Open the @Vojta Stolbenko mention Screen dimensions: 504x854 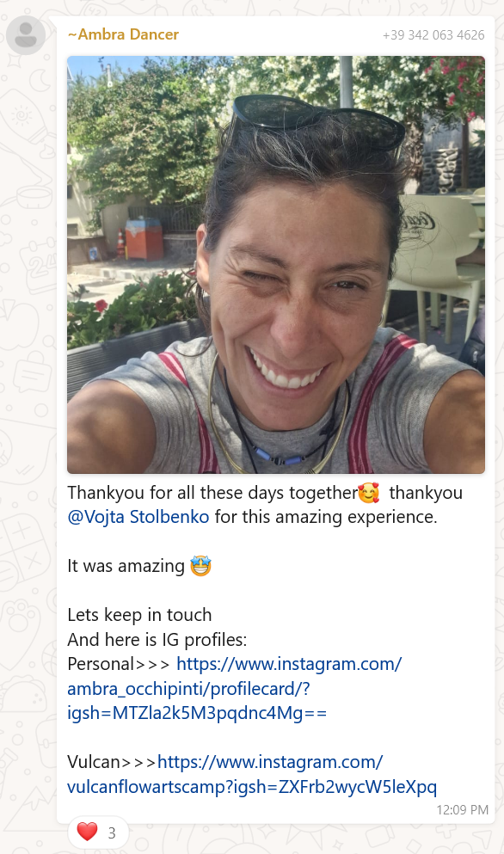point(138,517)
